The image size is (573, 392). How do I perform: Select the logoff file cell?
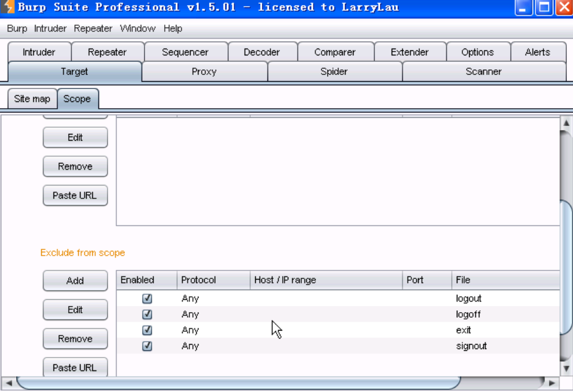[506, 314]
